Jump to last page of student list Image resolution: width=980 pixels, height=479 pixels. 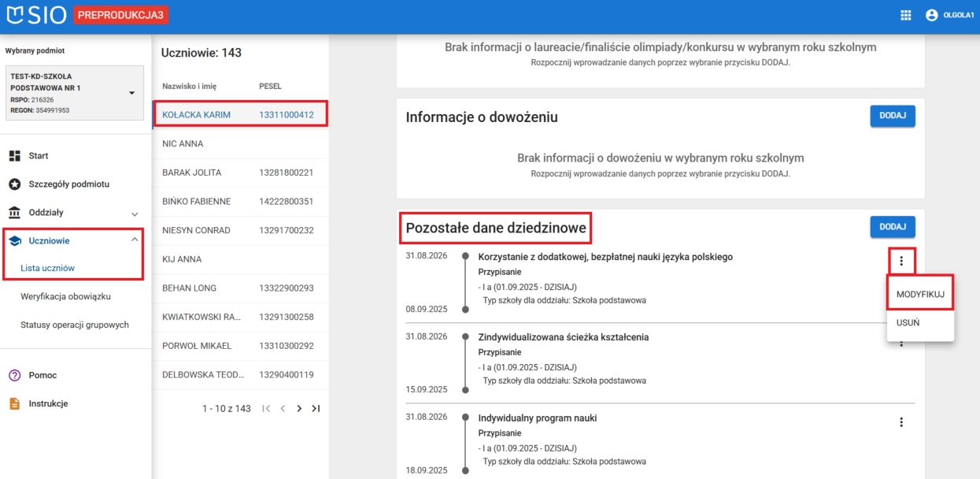316,408
